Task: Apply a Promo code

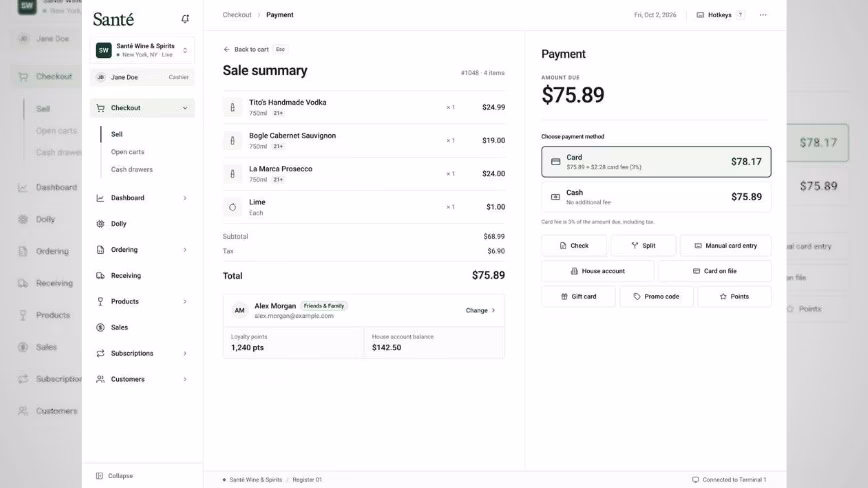Action: point(656,297)
